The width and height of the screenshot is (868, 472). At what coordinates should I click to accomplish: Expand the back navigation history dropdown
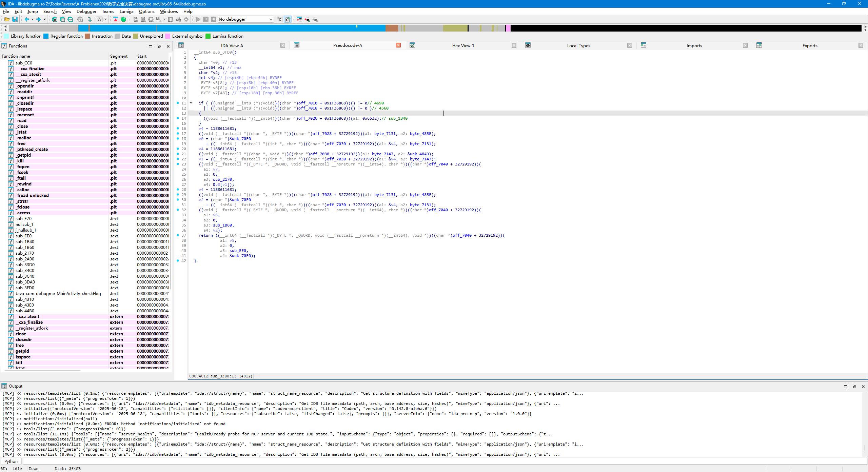tap(33, 19)
